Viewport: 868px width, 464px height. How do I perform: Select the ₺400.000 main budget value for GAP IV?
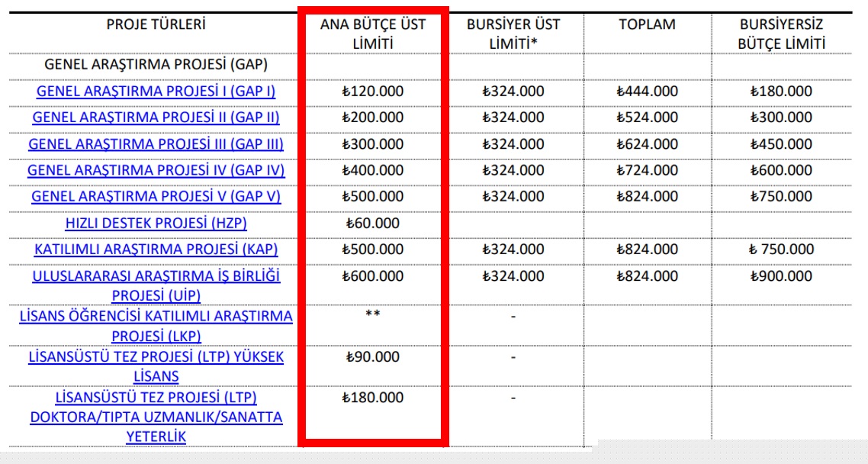[372, 170]
